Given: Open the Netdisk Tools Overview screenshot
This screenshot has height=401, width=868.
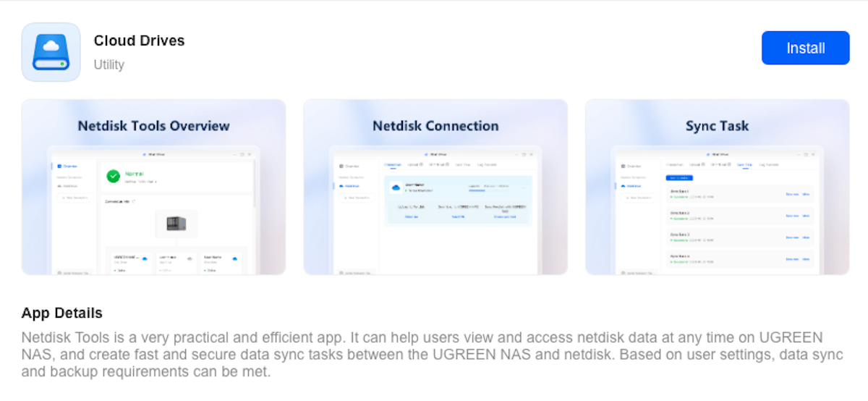Looking at the screenshot, I should (x=153, y=187).
